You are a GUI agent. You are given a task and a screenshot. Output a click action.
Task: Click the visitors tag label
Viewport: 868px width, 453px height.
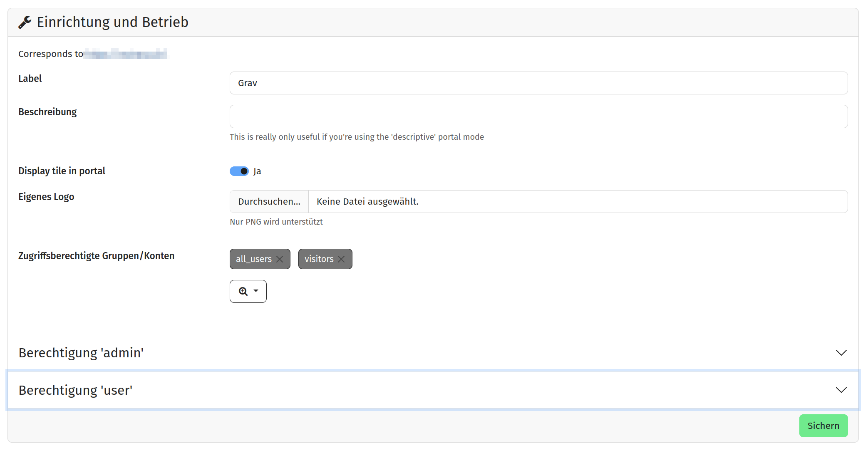[319, 259]
